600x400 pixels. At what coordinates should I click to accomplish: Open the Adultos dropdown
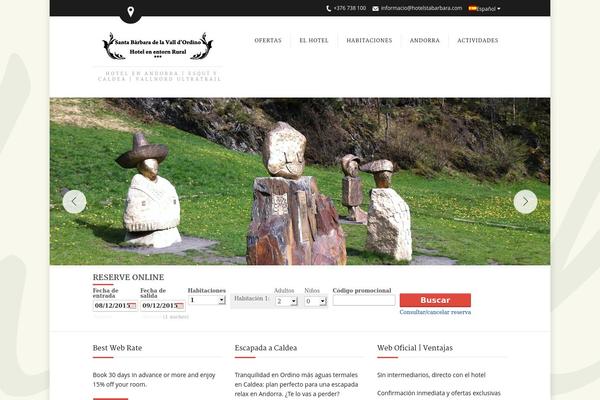(x=286, y=302)
